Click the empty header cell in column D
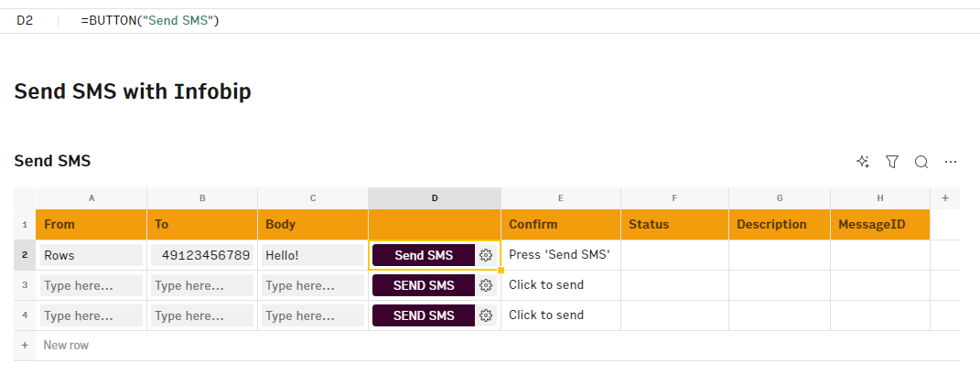 pyautogui.click(x=435, y=224)
